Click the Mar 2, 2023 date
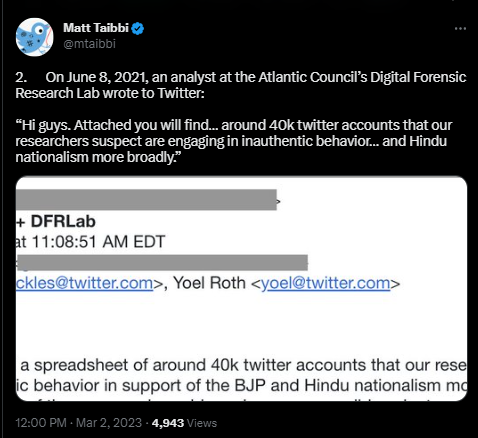This screenshot has width=478, height=438. click(109, 423)
